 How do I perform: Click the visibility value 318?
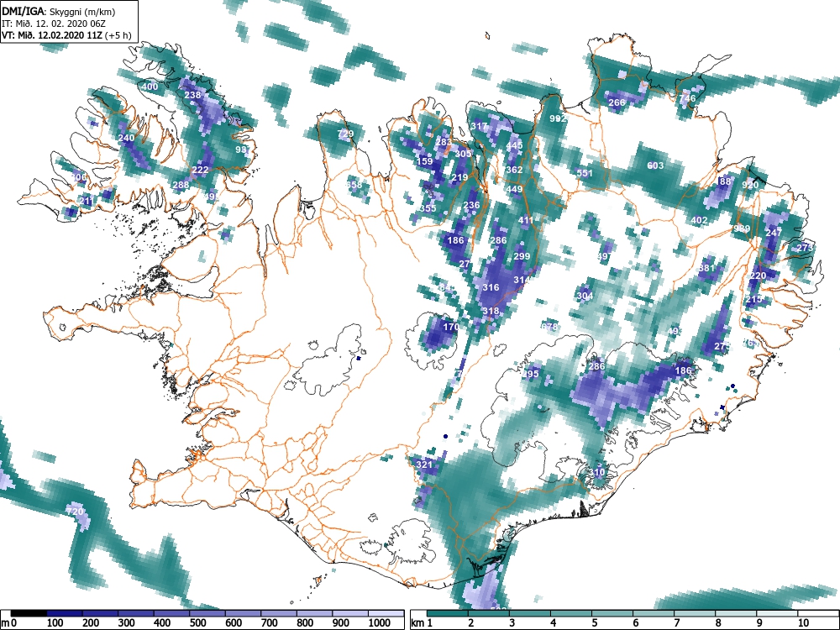pyautogui.click(x=491, y=312)
